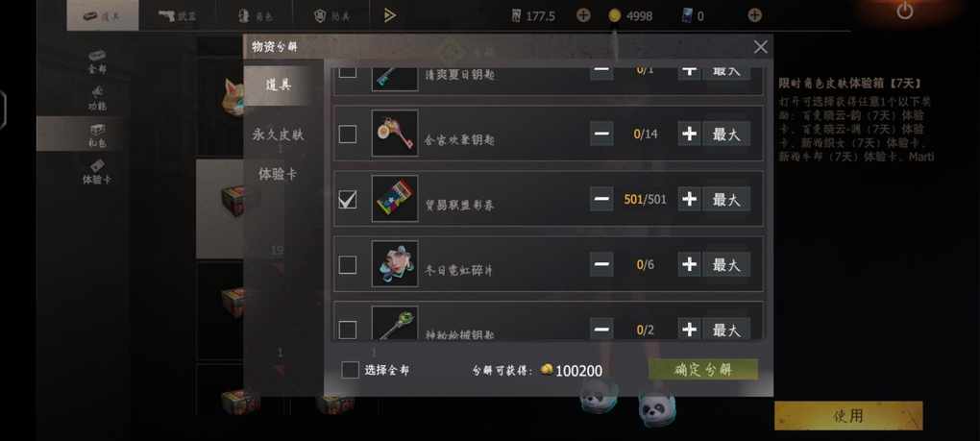The width and height of the screenshot is (980, 441).
Task: Close the 物资分解 dialog
Action: (x=761, y=47)
